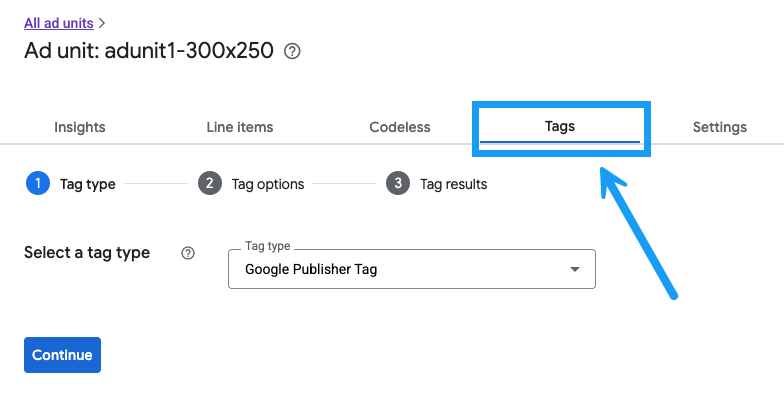Click the step 2 circle icon
Screen dimensions: 784x404
pyautogui.click(x=210, y=184)
